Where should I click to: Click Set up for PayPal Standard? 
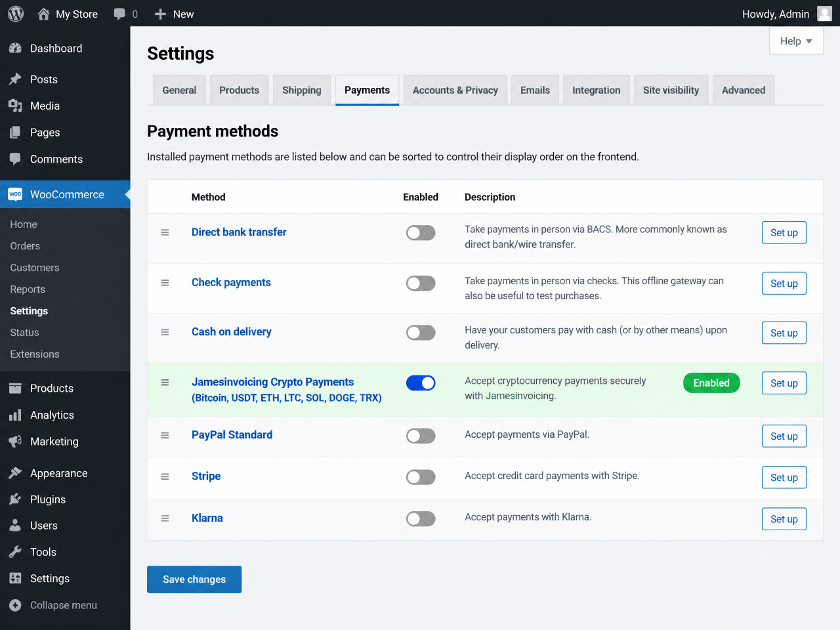coord(784,436)
